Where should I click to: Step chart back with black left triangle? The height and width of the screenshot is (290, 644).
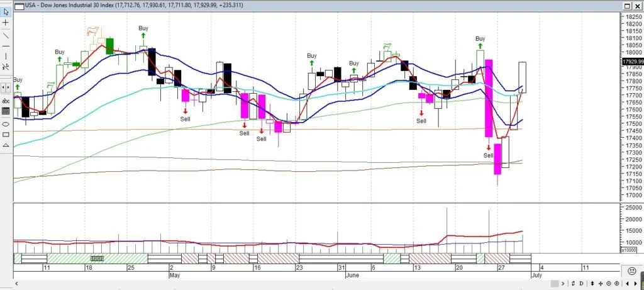[628, 284]
